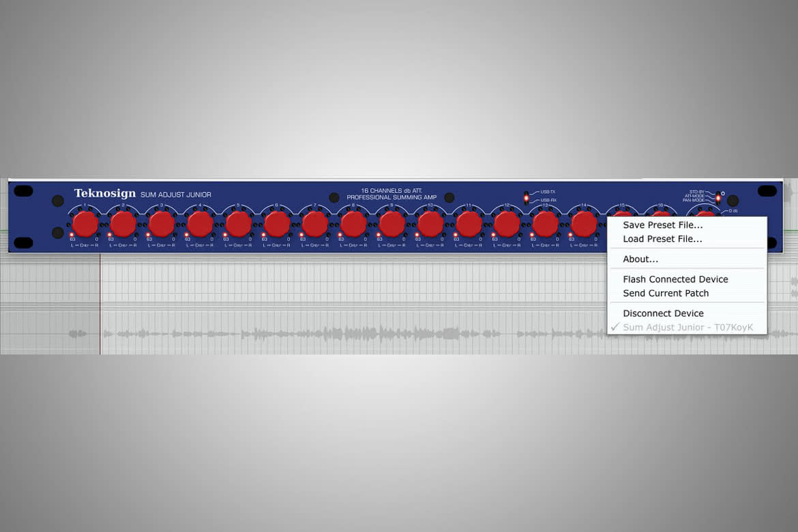Screen dimensions: 798x532
Task: Click the USB-TX label
Action: [548, 192]
